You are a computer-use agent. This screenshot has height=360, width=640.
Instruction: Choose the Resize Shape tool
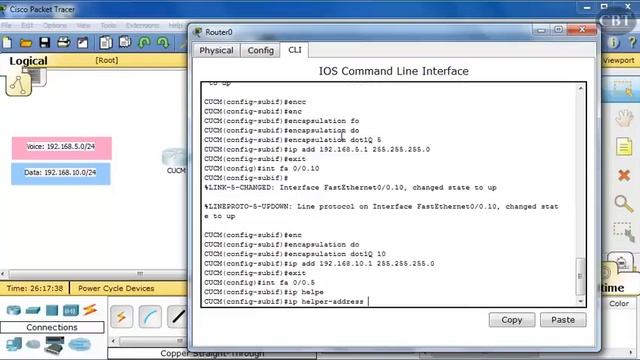click(624, 231)
